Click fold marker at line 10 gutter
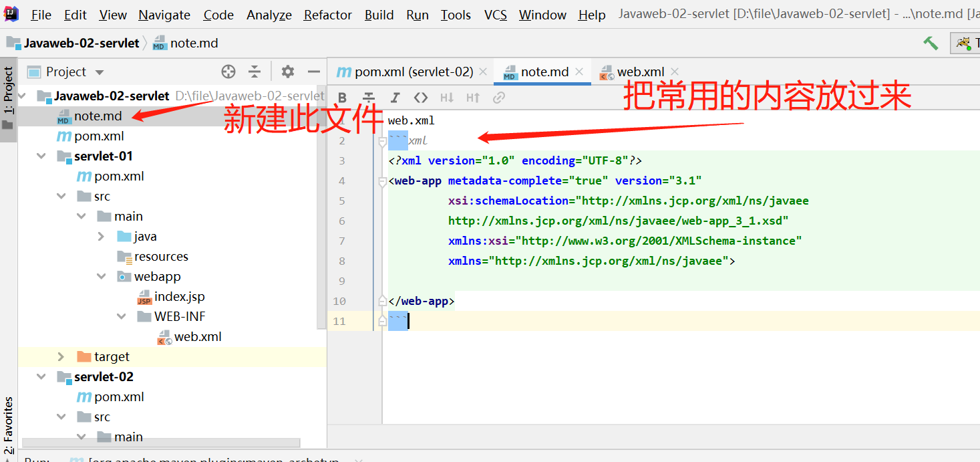The height and width of the screenshot is (462, 980). 382,301
